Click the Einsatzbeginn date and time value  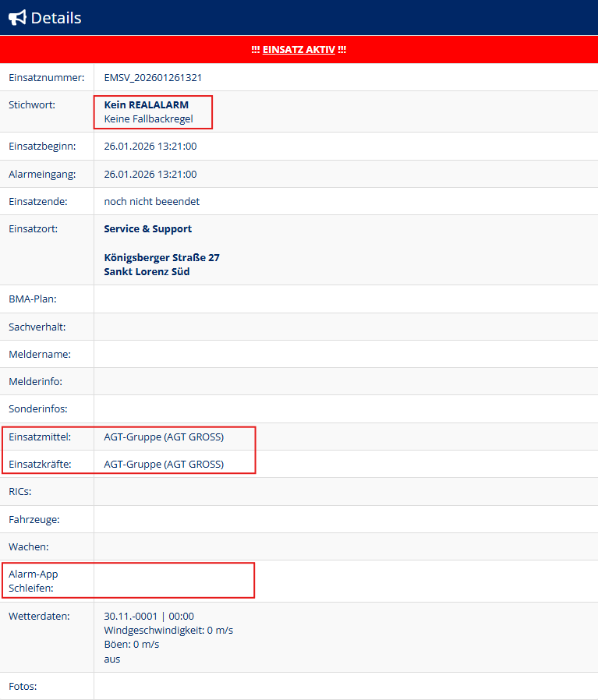tap(150, 146)
